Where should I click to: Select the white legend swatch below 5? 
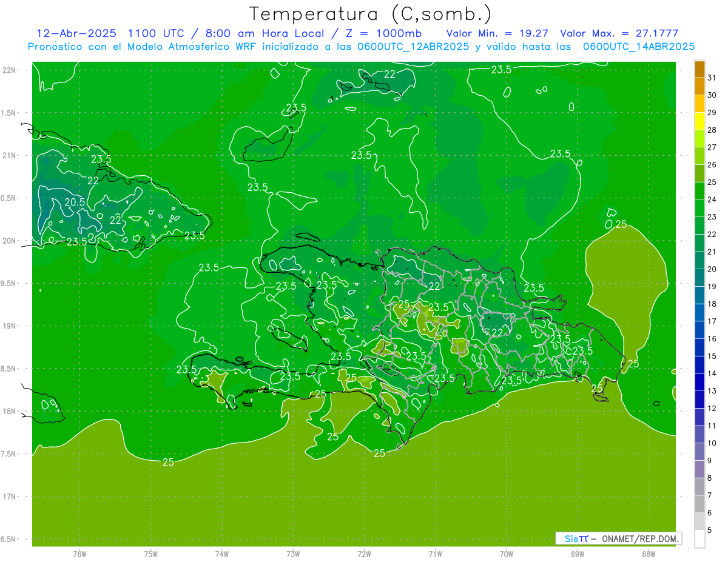coord(699,539)
